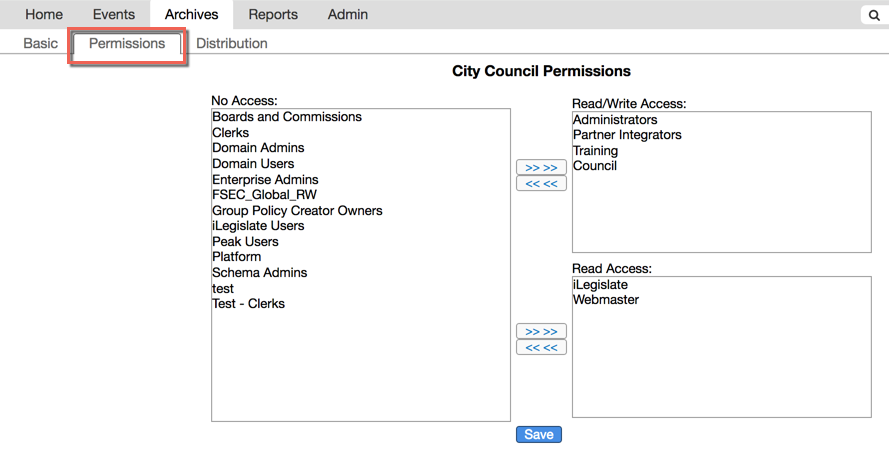889x469 pixels.
Task: Select Test - Clerks in No Access list
Action: click(248, 304)
